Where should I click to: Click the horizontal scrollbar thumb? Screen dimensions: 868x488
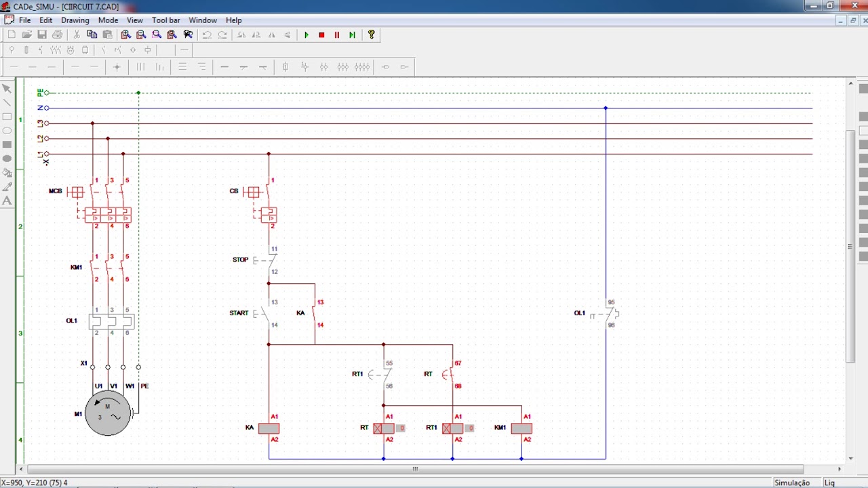tap(415, 469)
